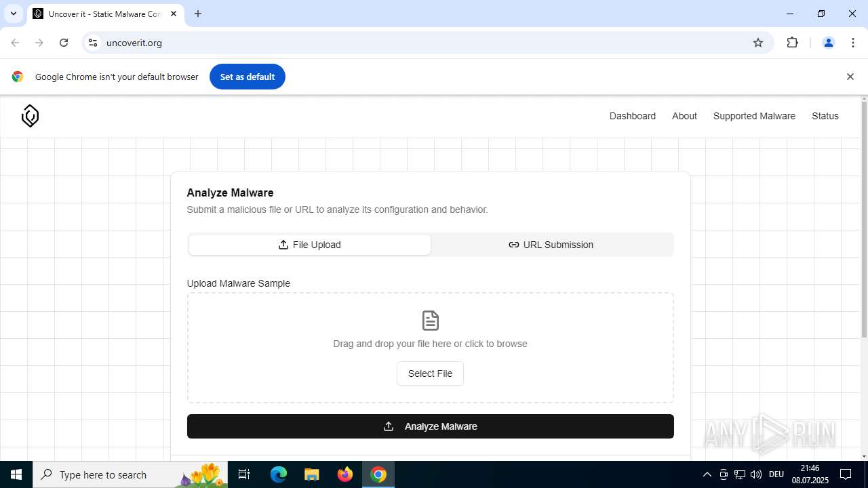Switch to the URL Submission tab

(x=551, y=245)
